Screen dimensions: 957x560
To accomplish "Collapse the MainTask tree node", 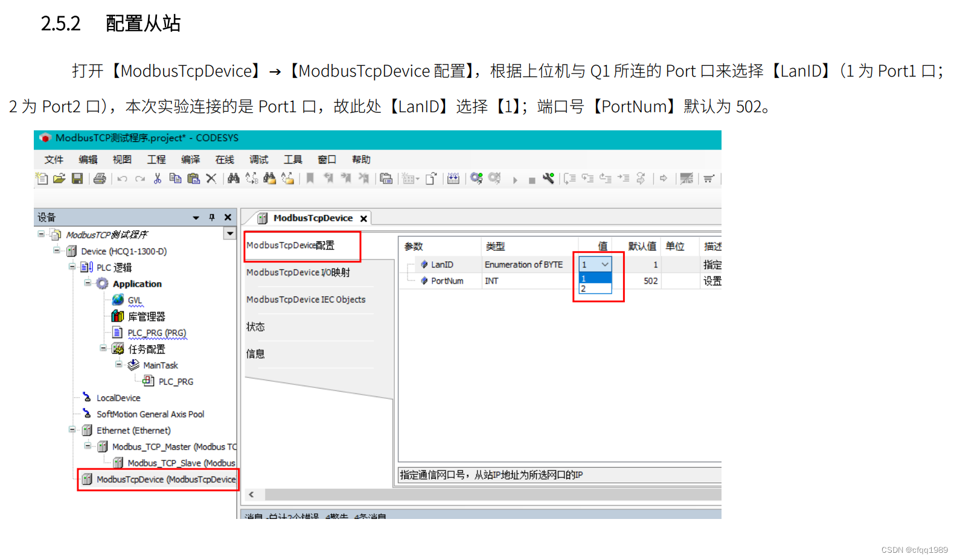I will pyautogui.click(x=119, y=364).
